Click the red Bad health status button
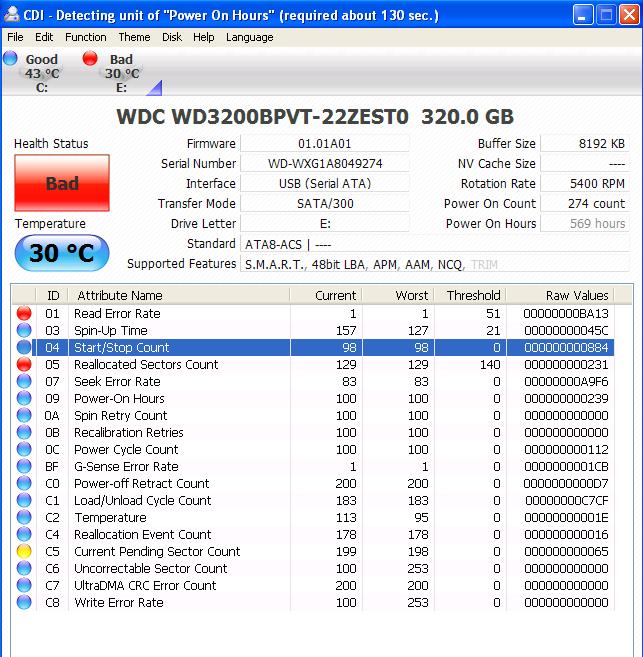The image size is (643, 657). click(x=62, y=183)
